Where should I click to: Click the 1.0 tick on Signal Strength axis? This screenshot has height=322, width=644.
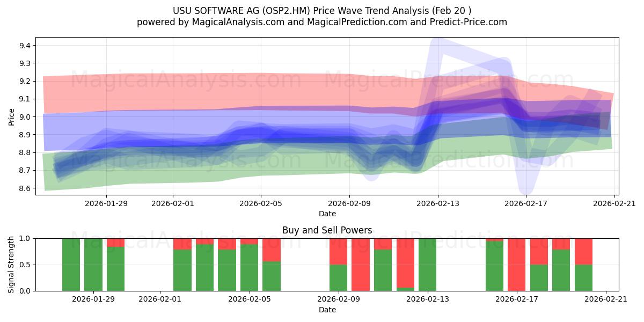[x=25, y=238]
